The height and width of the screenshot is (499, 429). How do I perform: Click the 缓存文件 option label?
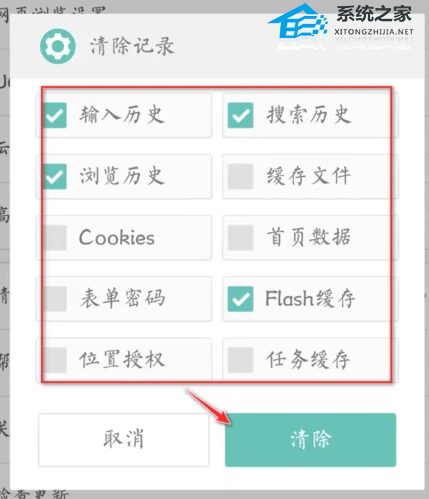309,176
